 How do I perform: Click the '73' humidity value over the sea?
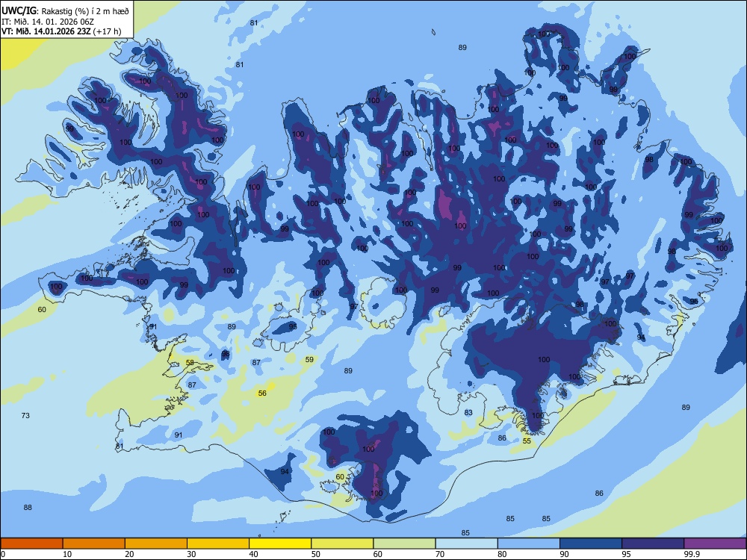click(x=25, y=416)
